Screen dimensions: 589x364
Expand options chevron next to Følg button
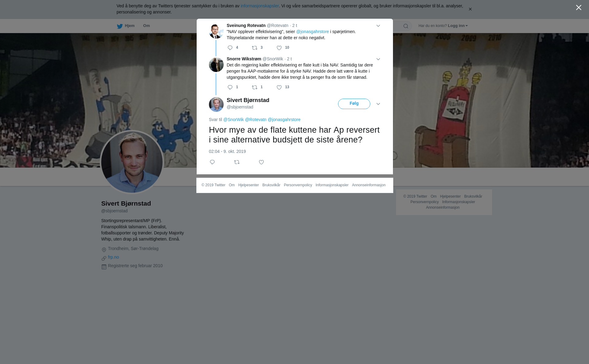click(378, 104)
